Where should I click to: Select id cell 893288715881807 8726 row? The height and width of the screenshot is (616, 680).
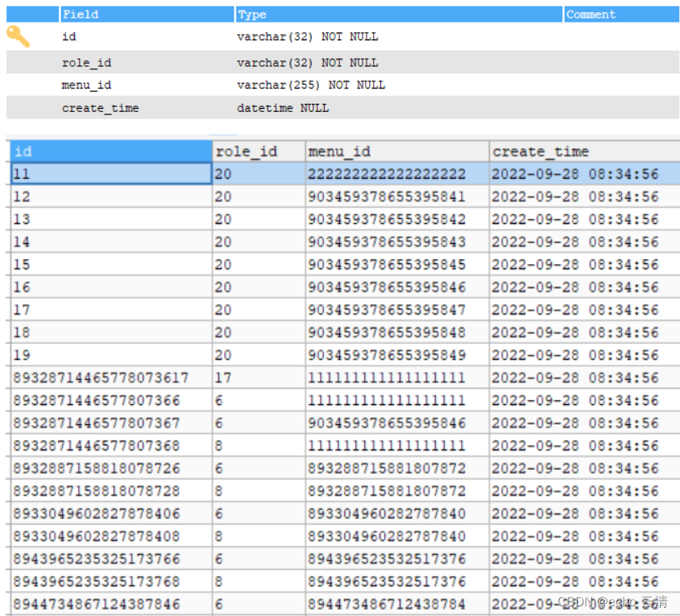tap(111, 468)
